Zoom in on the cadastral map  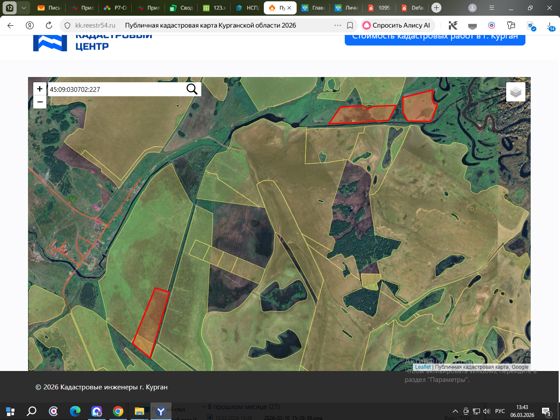click(x=40, y=89)
